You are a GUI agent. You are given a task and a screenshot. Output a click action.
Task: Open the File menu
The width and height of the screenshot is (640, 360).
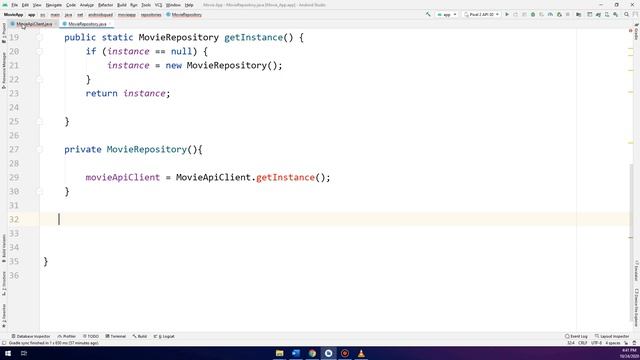[x=14, y=5]
